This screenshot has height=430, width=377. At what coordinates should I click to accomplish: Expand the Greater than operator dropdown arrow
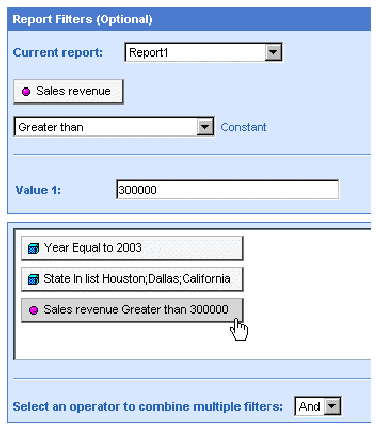[x=205, y=127]
